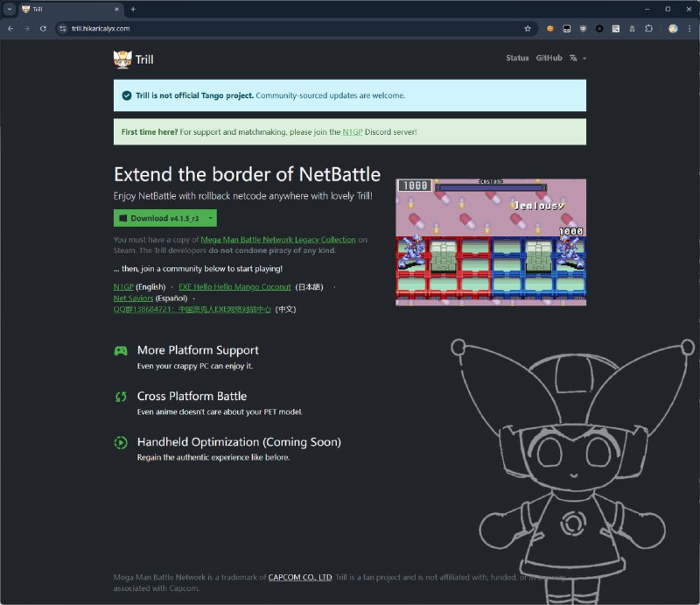
Task: Open a new browser tab
Action: (133, 9)
